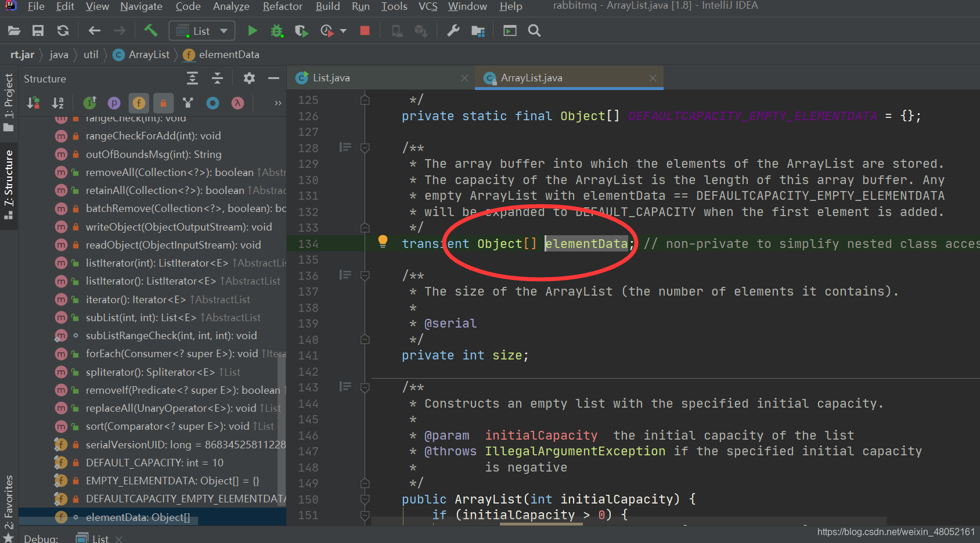Click the gutter doc icon at line 143

click(x=345, y=387)
